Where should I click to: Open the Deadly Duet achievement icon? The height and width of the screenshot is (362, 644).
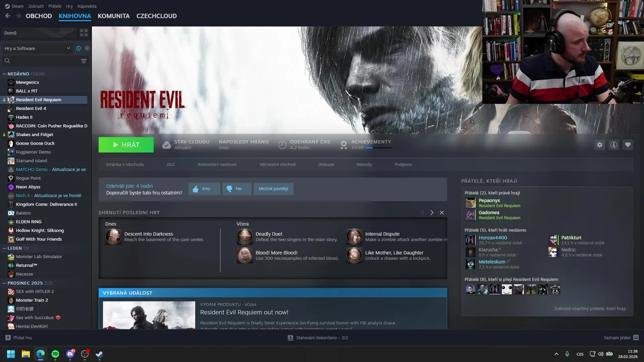[x=245, y=237]
